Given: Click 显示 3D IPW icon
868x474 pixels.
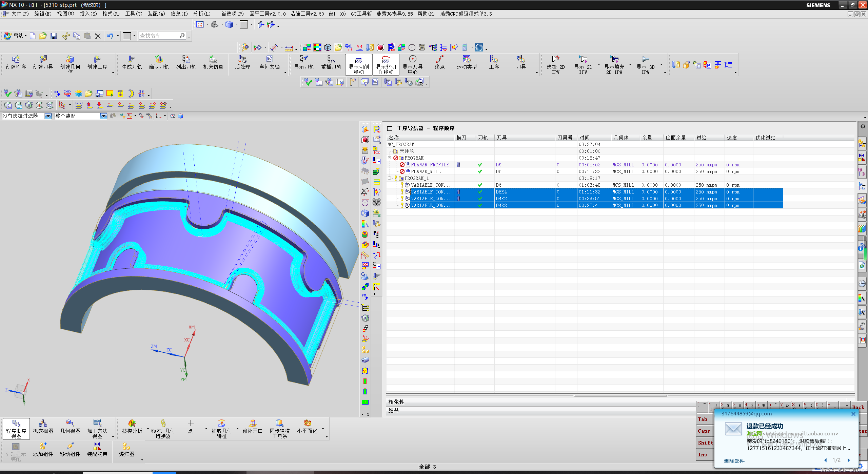Looking at the screenshot, I should tap(646, 64).
